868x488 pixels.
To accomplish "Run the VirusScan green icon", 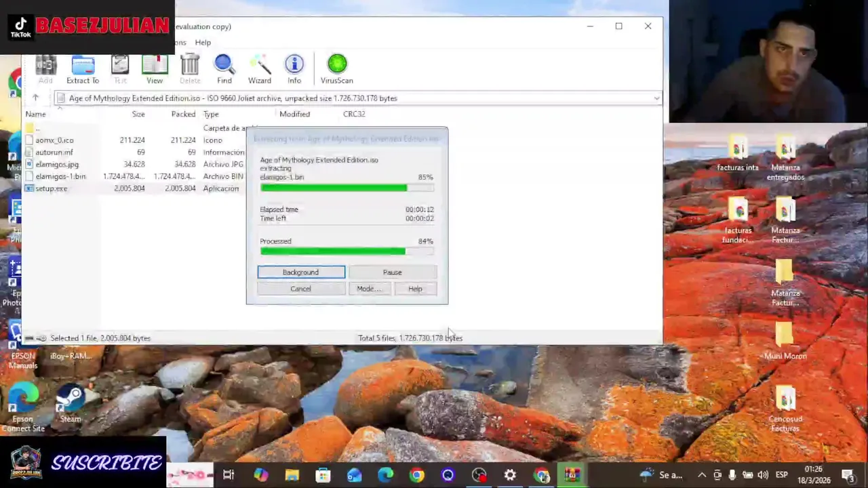I will tap(337, 70).
